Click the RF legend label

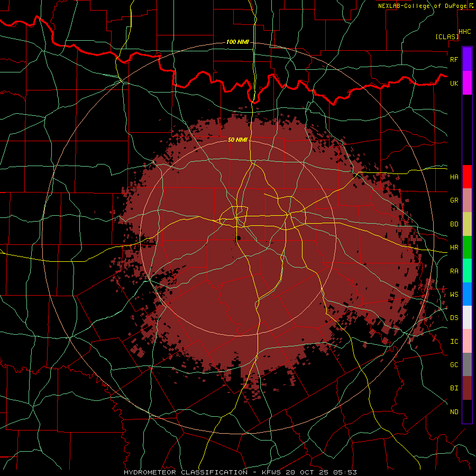[454, 59]
